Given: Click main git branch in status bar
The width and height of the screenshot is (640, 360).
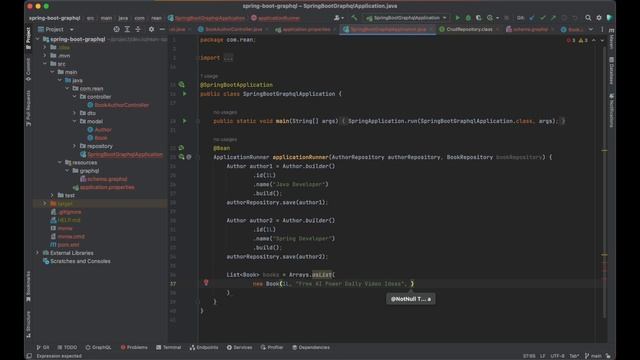Looking at the screenshot, I should [593, 356].
